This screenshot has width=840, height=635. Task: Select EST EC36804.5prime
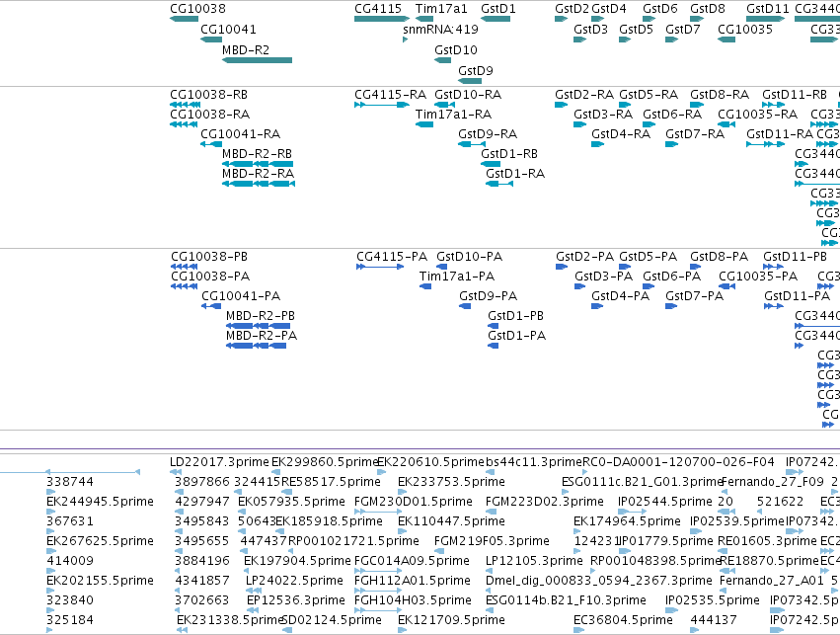(x=579, y=631)
